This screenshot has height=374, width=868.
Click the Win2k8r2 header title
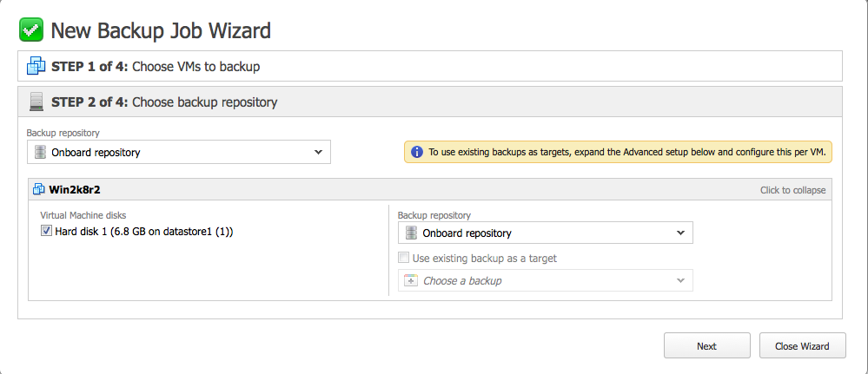75,190
